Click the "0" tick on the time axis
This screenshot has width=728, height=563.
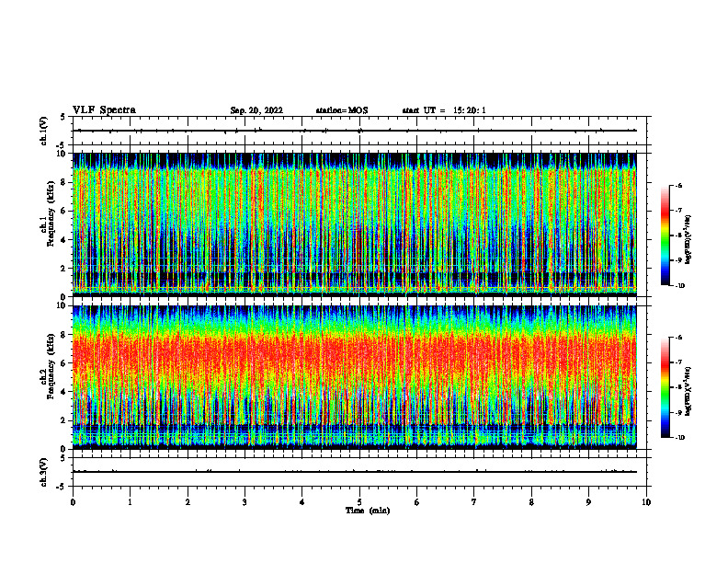73,502
